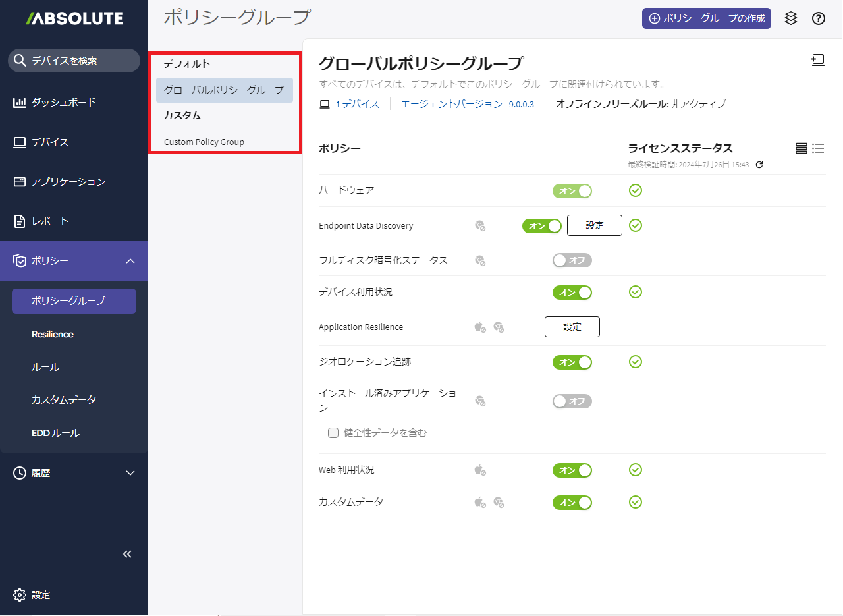The image size is (843, 616).
Task: Click green check in カスタムデータ row
Action: tap(635, 502)
